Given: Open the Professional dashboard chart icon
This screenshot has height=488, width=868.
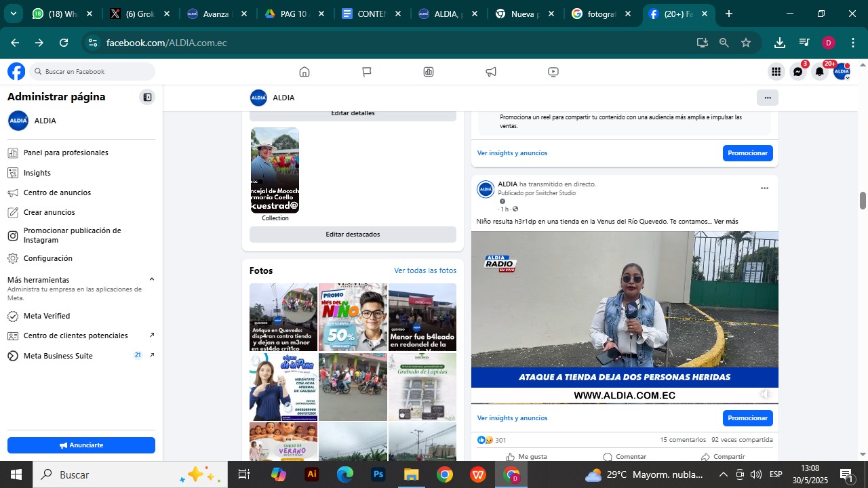Looking at the screenshot, I should pos(429,72).
